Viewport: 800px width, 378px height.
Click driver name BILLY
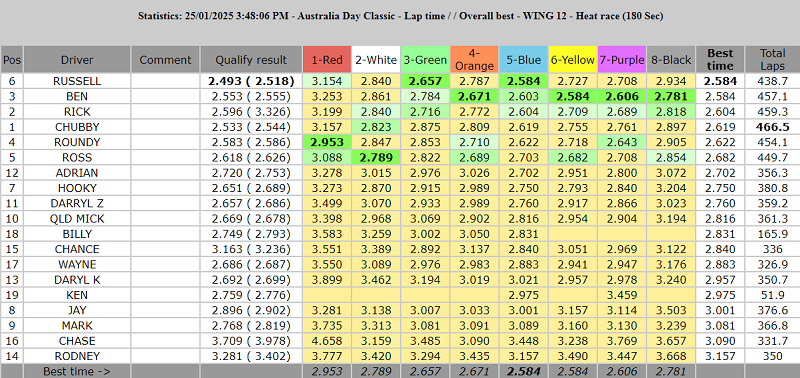[77, 234]
